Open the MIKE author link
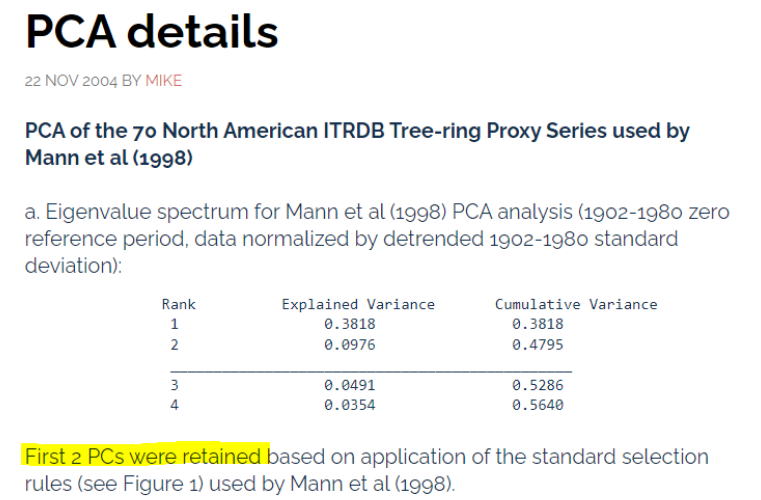Image resolution: width=761 pixels, height=500 pixels. pos(164,81)
